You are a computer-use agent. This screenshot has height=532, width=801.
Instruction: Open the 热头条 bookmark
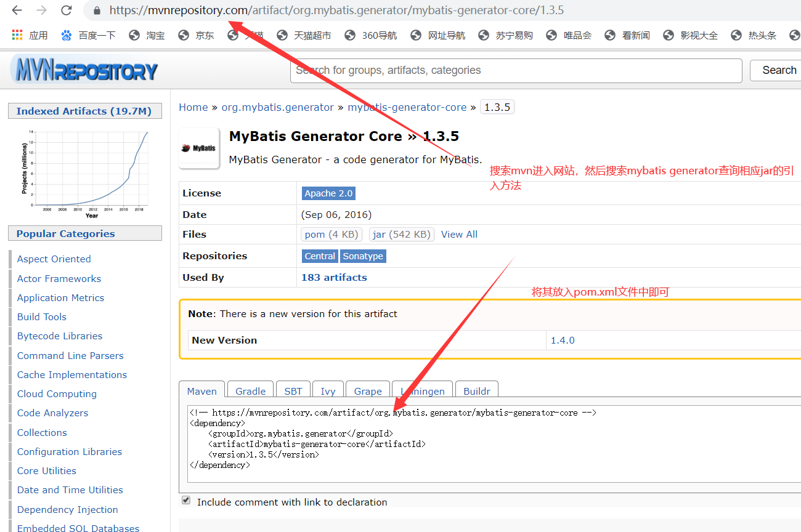click(754, 35)
